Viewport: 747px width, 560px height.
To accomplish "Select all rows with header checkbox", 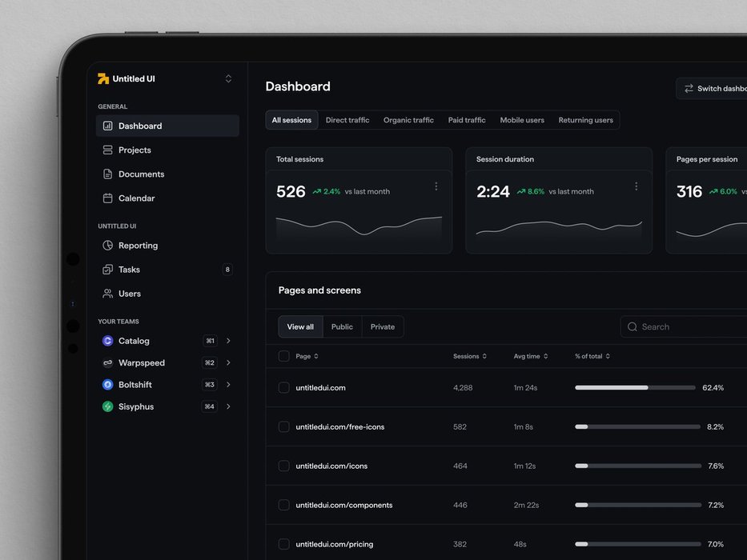I will click(283, 356).
